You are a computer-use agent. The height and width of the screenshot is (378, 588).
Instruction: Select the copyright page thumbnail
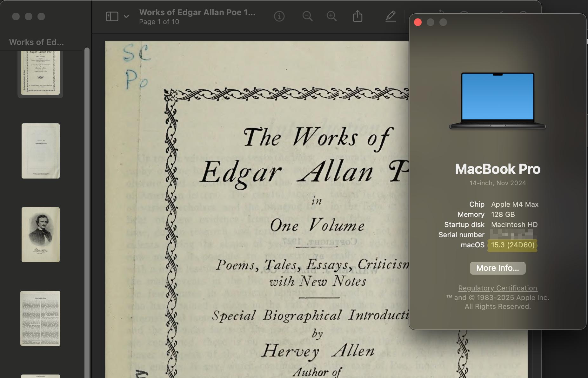coord(41,151)
